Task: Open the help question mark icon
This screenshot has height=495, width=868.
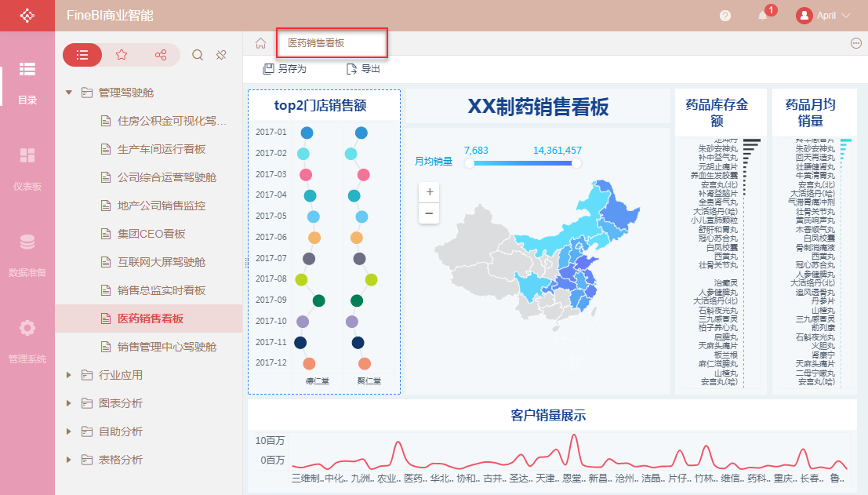Action: point(725,16)
